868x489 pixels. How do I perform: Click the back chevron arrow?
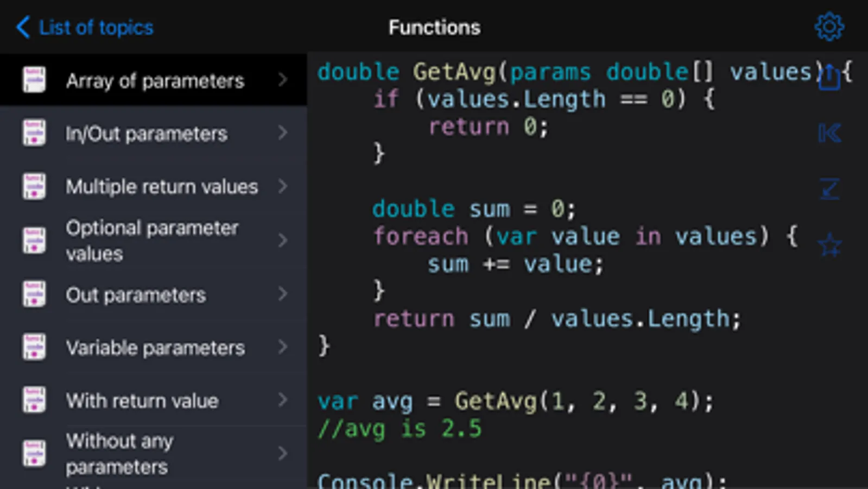[x=23, y=27]
